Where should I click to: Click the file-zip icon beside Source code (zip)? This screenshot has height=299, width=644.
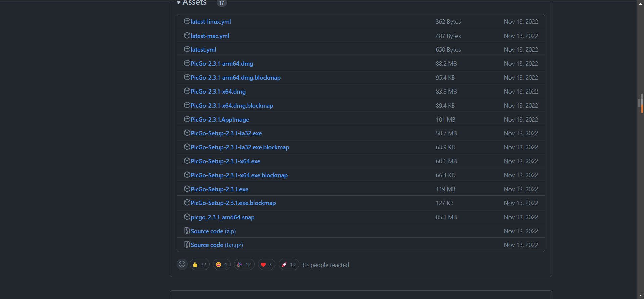tap(187, 231)
